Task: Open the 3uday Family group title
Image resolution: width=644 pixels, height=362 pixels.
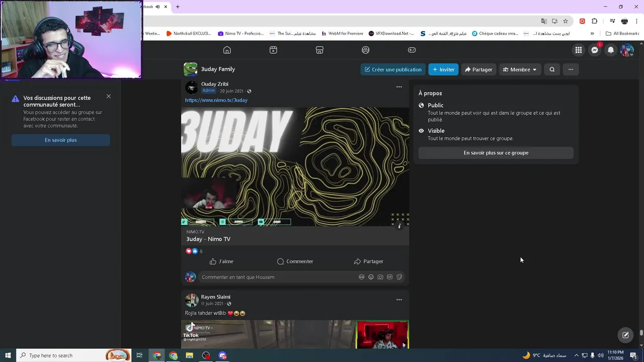Action: click(218, 69)
